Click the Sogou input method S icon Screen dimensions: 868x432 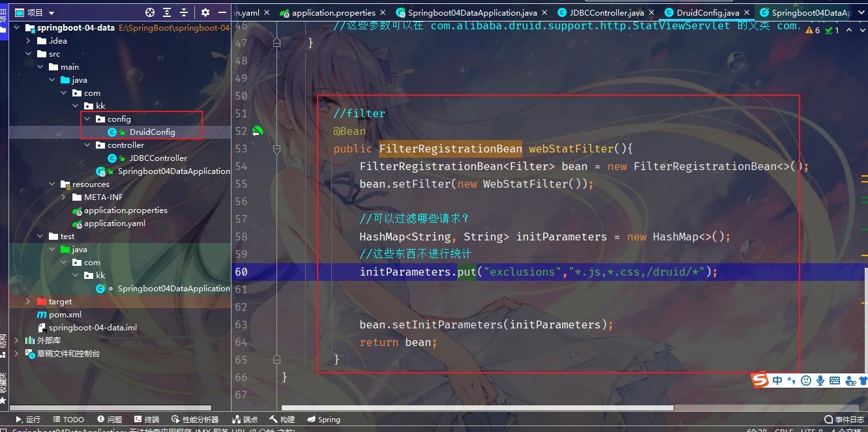[760, 381]
